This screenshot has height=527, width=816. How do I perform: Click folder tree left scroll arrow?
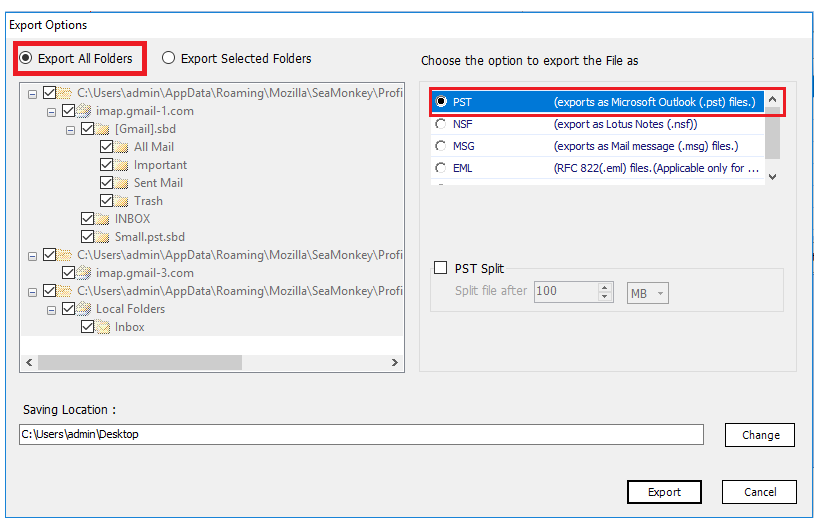coord(29,363)
